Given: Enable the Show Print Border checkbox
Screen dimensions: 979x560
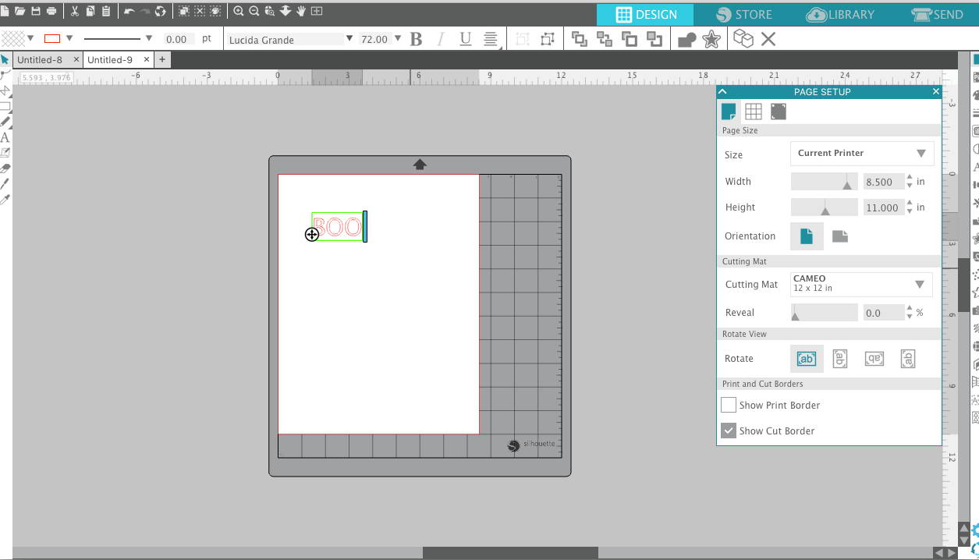Looking at the screenshot, I should pos(729,405).
